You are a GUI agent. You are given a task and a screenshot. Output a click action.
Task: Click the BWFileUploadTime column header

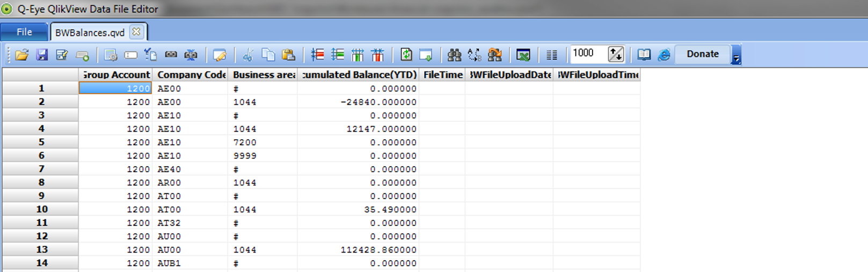(x=596, y=75)
